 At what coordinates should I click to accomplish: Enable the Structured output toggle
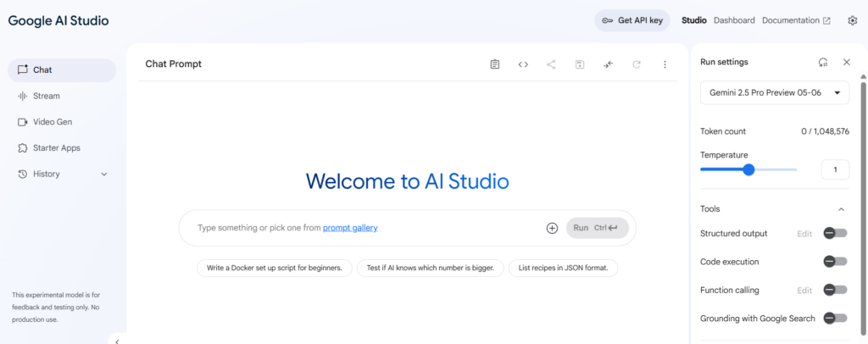click(835, 233)
